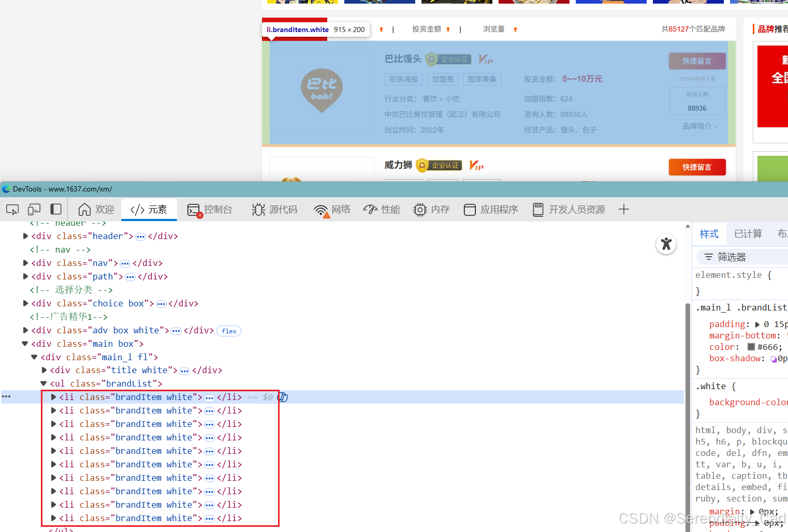Select the 已计算 computed pane tab
Screen dimensions: 788x532
[748, 234]
